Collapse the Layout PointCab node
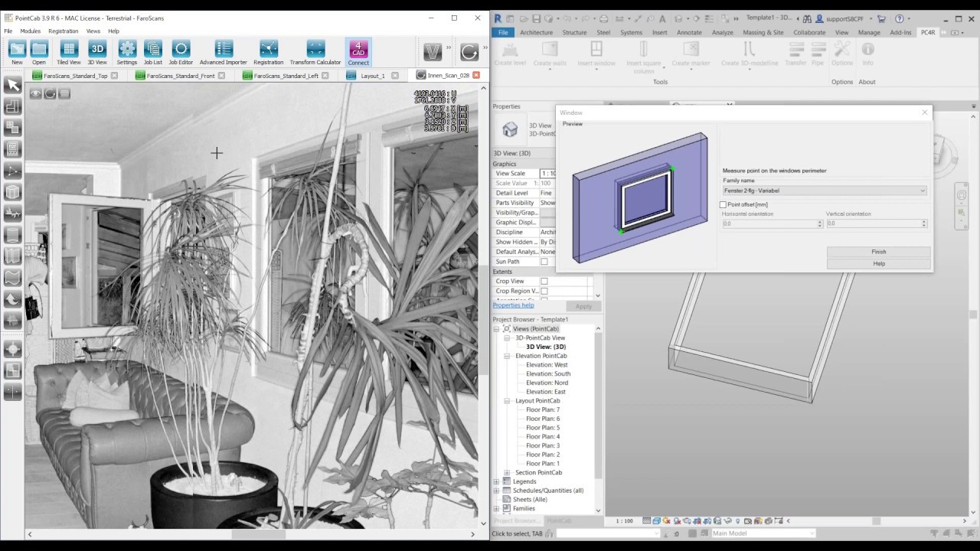The height and width of the screenshot is (551, 980). click(507, 401)
